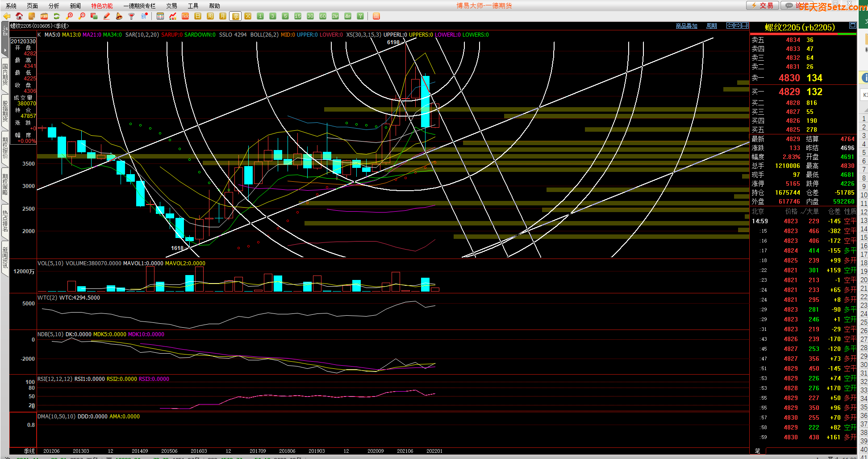Click the alert bell icon
The width and height of the screenshot is (868, 459).
(x=119, y=16)
